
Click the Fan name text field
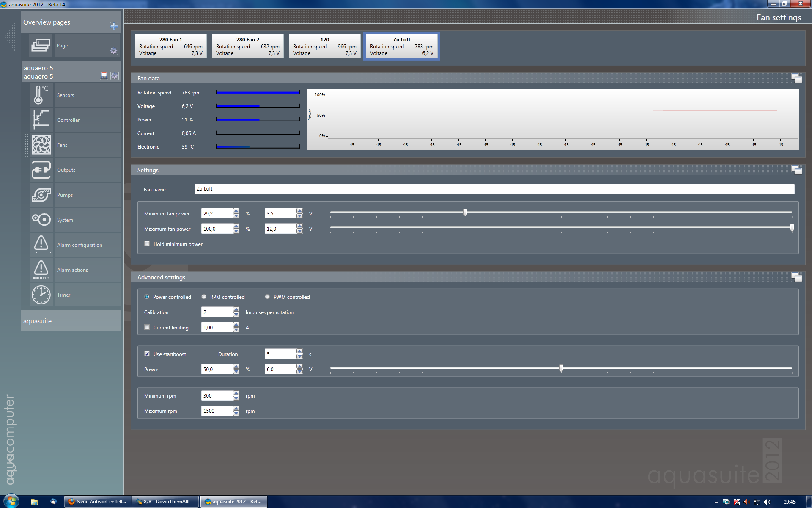(x=494, y=189)
